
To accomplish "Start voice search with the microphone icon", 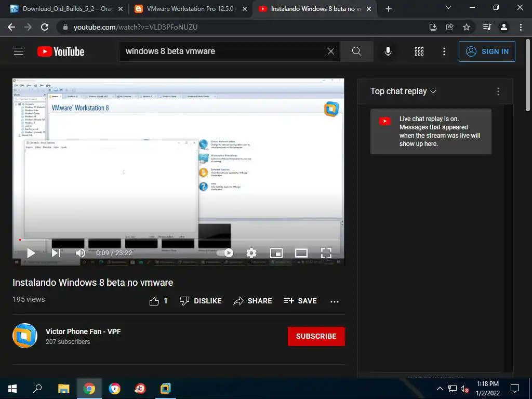I will [x=388, y=51].
